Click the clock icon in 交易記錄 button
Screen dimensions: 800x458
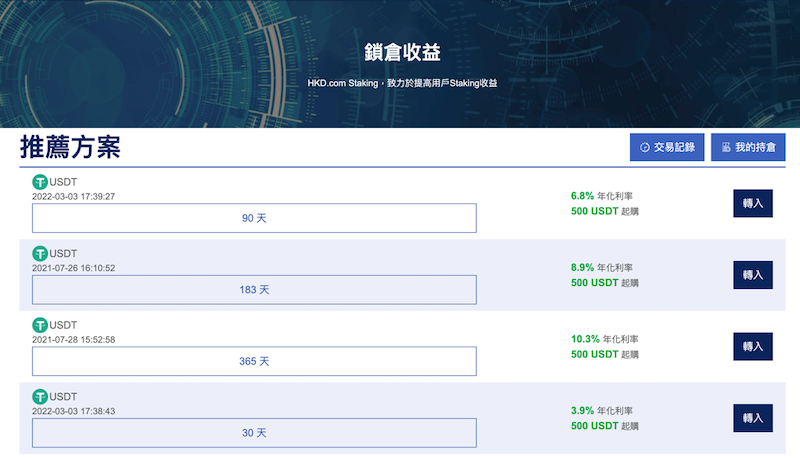point(645,147)
